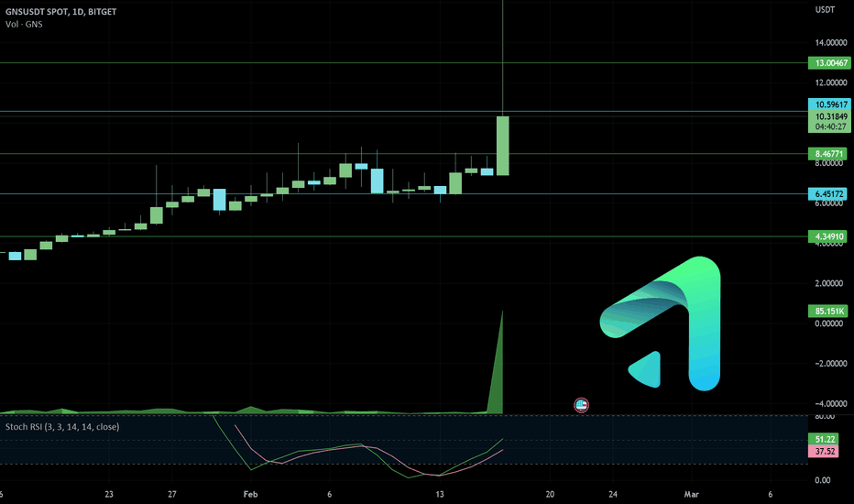Click the 13.00467 price line label
Image resolution: width=854 pixels, height=504 pixels.
(829, 62)
